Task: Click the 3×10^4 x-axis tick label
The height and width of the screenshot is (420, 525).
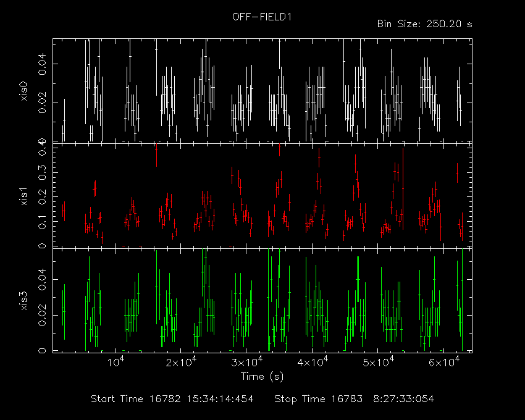Action: pyautogui.click(x=247, y=361)
